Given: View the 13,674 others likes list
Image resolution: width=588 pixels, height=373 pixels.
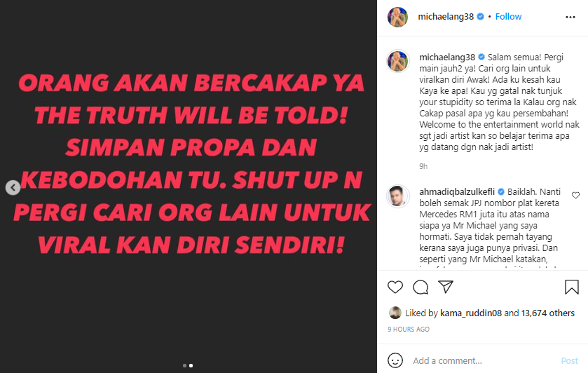Looking at the screenshot, I should [x=547, y=313].
